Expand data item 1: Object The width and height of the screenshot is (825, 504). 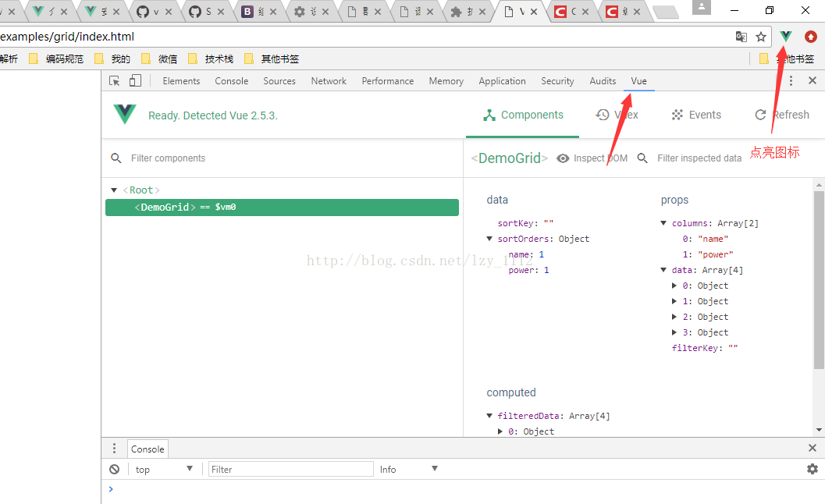674,301
